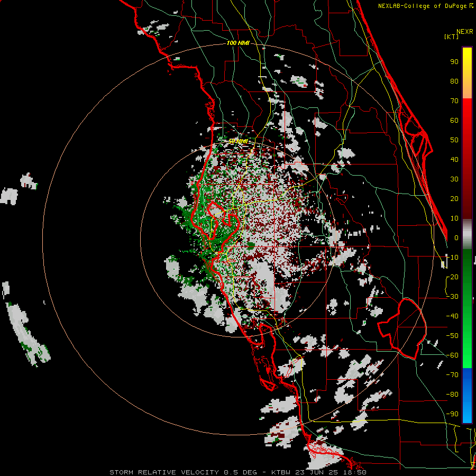Click the positive 90 scale value
Image resolution: width=476 pixels, height=476 pixels.
[454, 62]
